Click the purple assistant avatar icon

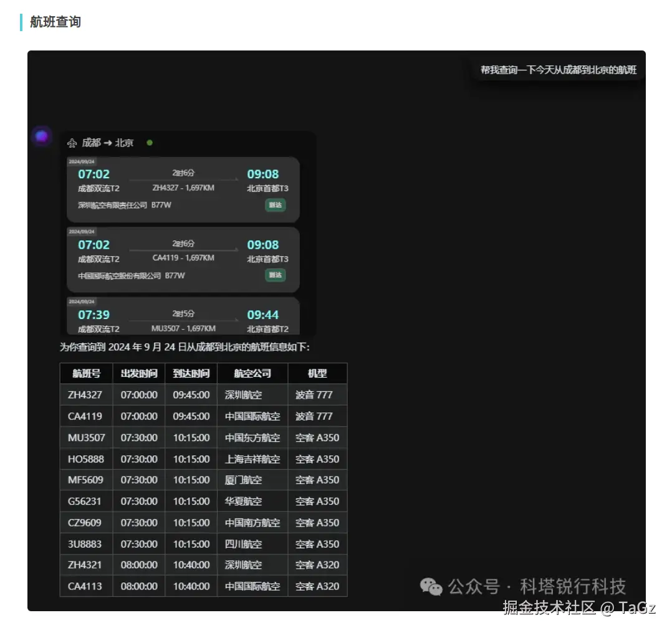coord(42,136)
